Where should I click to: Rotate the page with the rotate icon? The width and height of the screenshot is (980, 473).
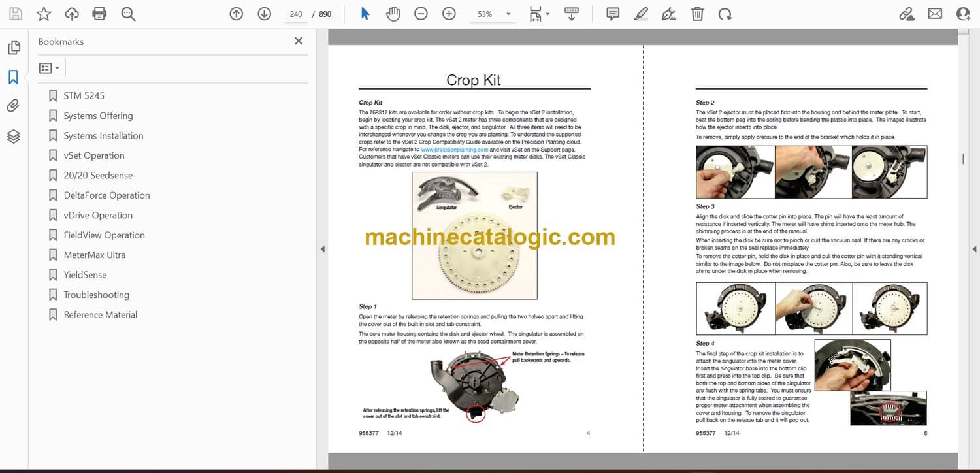click(x=725, y=14)
